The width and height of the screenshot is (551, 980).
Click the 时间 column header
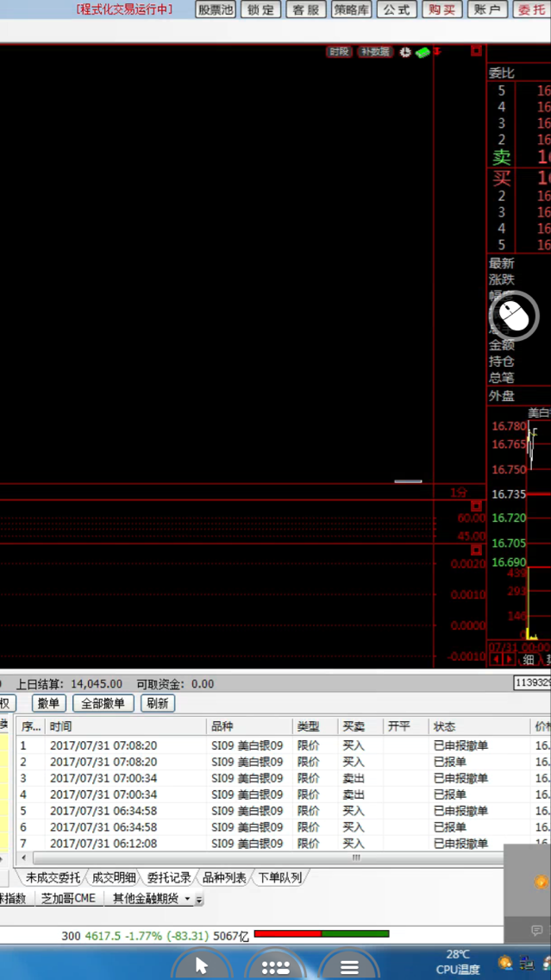(126, 726)
